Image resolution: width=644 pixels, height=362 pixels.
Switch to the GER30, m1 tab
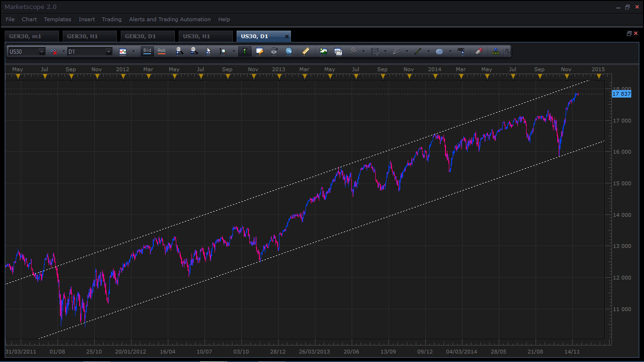32,36
